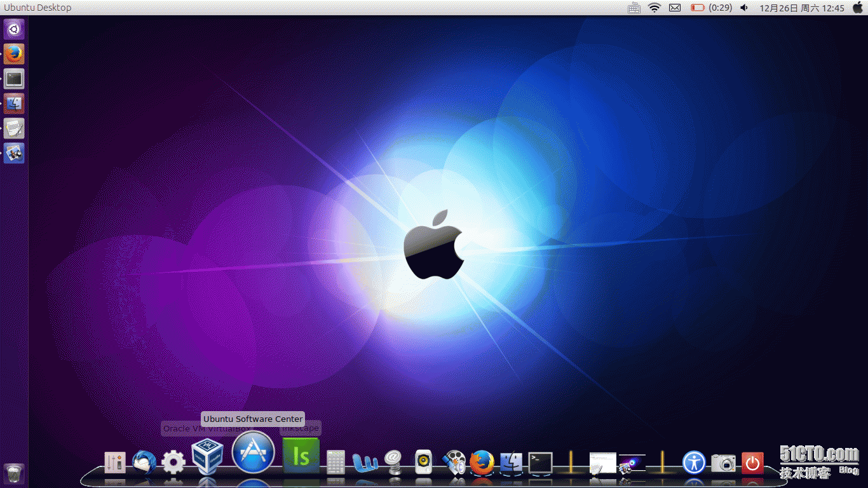
Task: Open Terminal from the left Unity launcher
Action: tap(14, 79)
